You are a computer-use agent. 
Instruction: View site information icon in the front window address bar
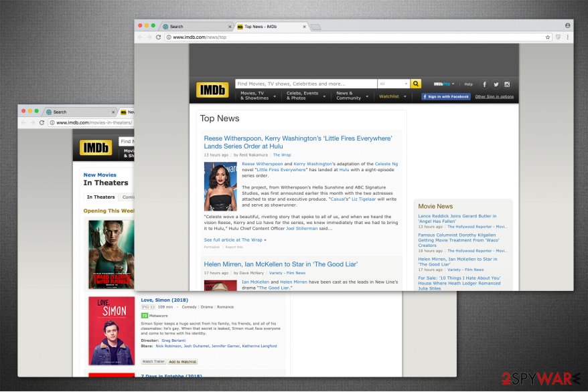click(169, 37)
